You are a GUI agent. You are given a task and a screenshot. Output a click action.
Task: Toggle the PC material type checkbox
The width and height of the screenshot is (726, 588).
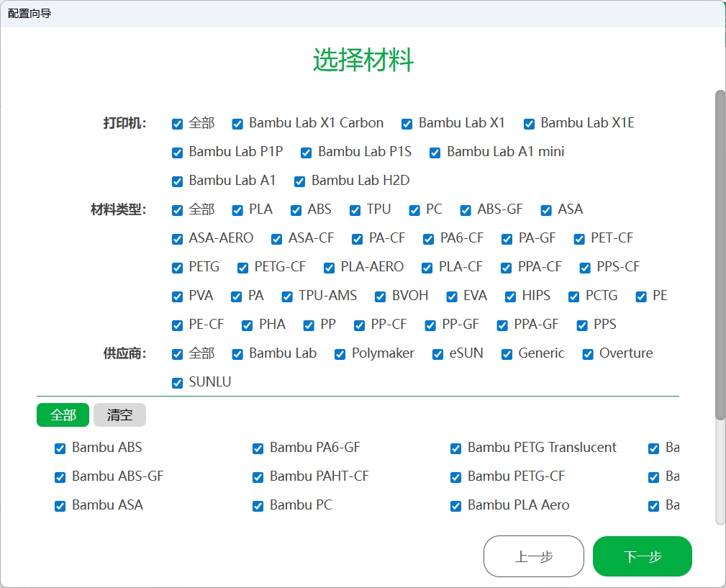tap(414, 210)
